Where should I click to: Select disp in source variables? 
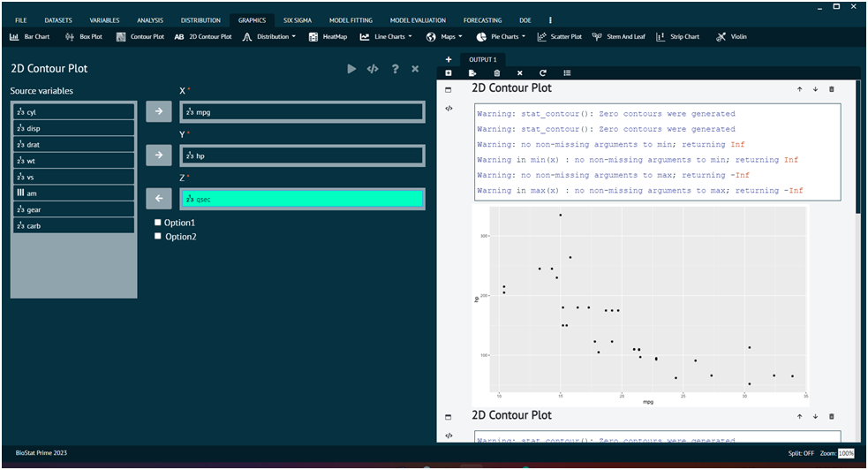[73, 128]
